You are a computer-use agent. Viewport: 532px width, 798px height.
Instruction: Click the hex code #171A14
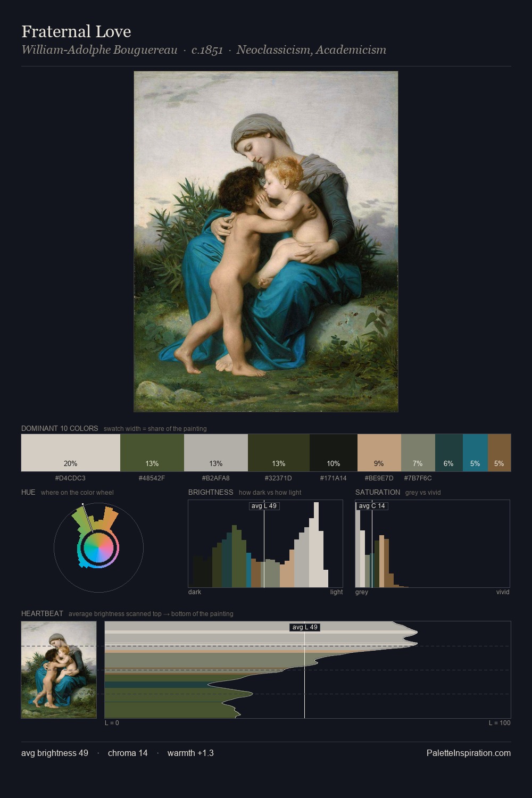pyautogui.click(x=333, y=478)
